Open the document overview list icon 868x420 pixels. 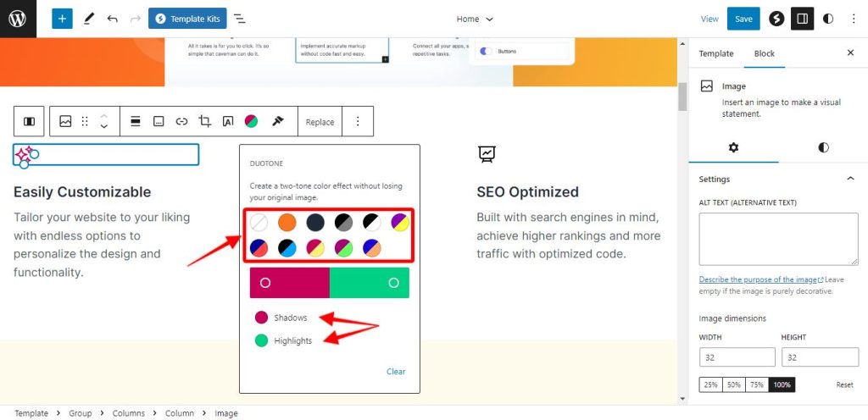pyautogui.click(x=240, y=19)
